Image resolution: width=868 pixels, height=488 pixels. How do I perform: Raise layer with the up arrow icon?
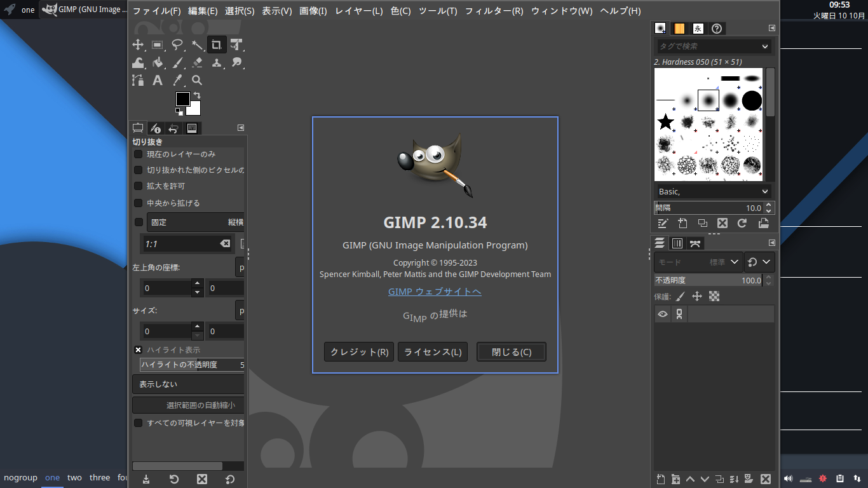click(690, 479)
